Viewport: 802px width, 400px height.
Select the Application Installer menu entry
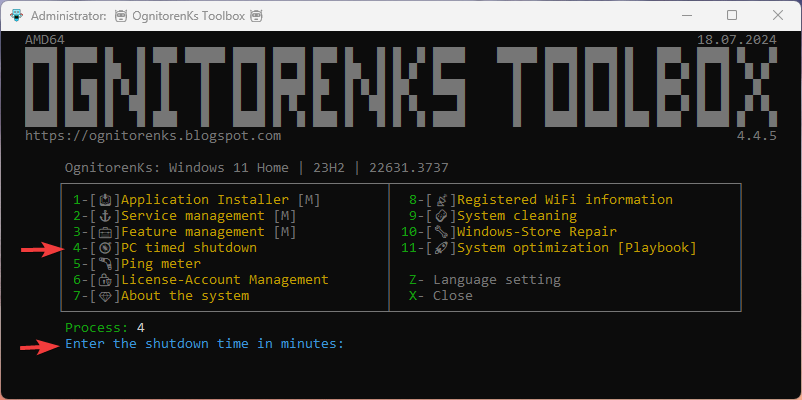click(x=197, y=199)
